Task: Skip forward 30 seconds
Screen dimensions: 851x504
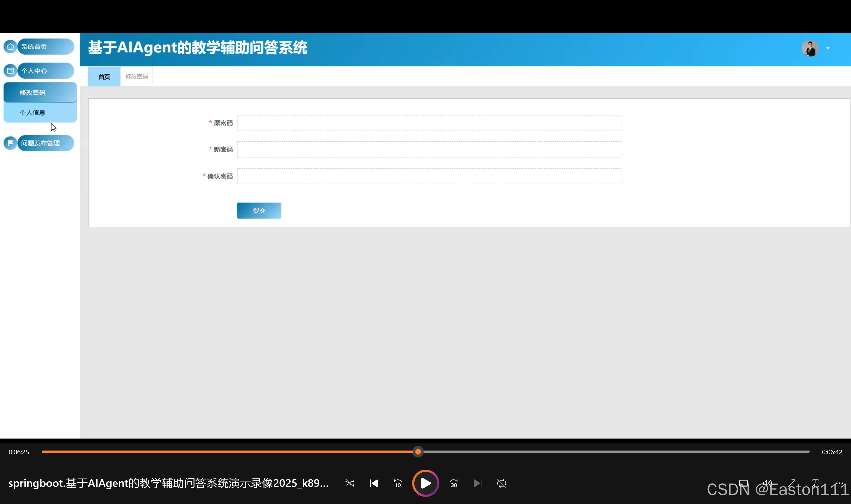Action: coord(454,483)
